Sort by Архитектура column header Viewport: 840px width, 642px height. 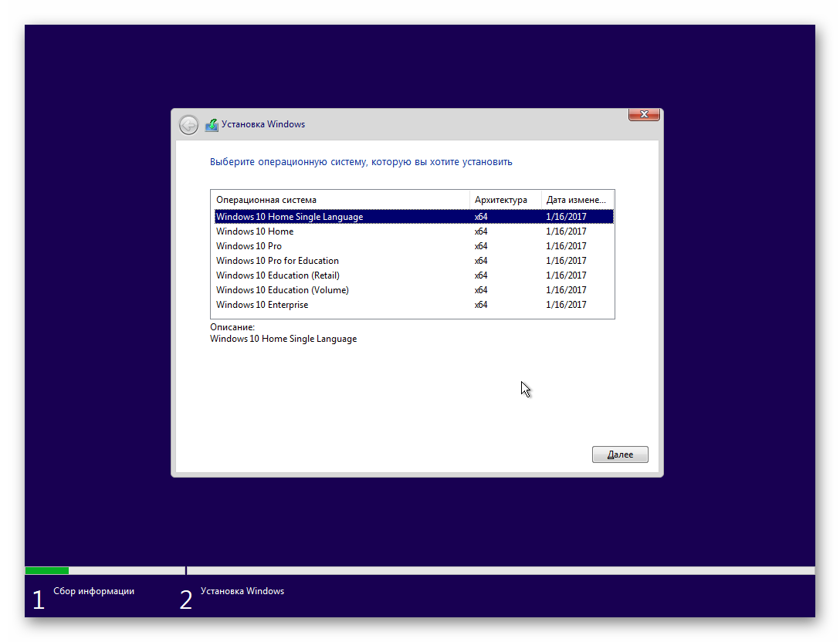506,200
